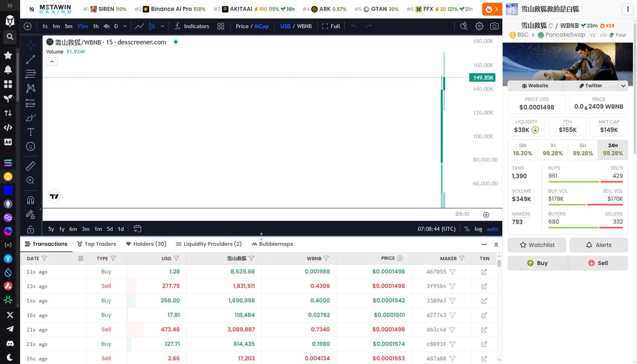Image resolution: width=637 pixels, height=364 pixels.
Task: Switch to Holders (30) tab
Action: [146, 244]
